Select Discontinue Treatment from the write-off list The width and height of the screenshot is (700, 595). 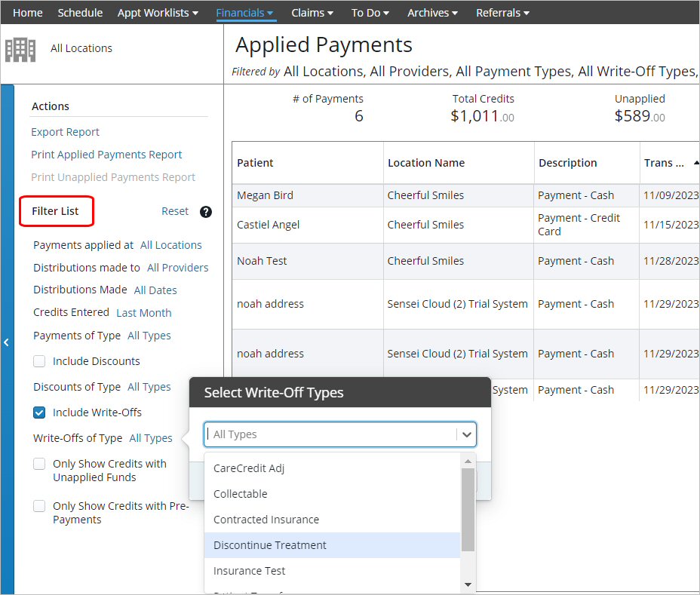tap(269, 544)
